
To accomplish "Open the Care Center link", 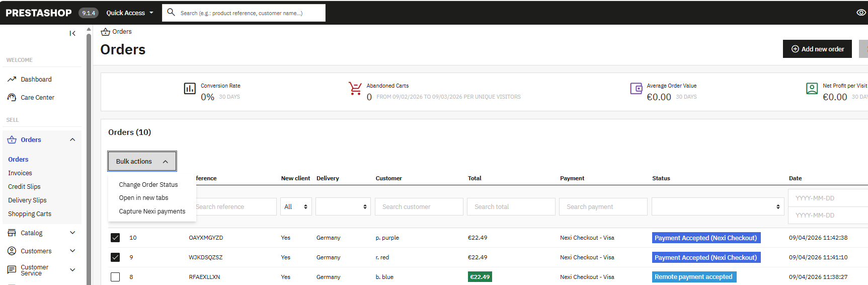I will click(x=38, y=97).
